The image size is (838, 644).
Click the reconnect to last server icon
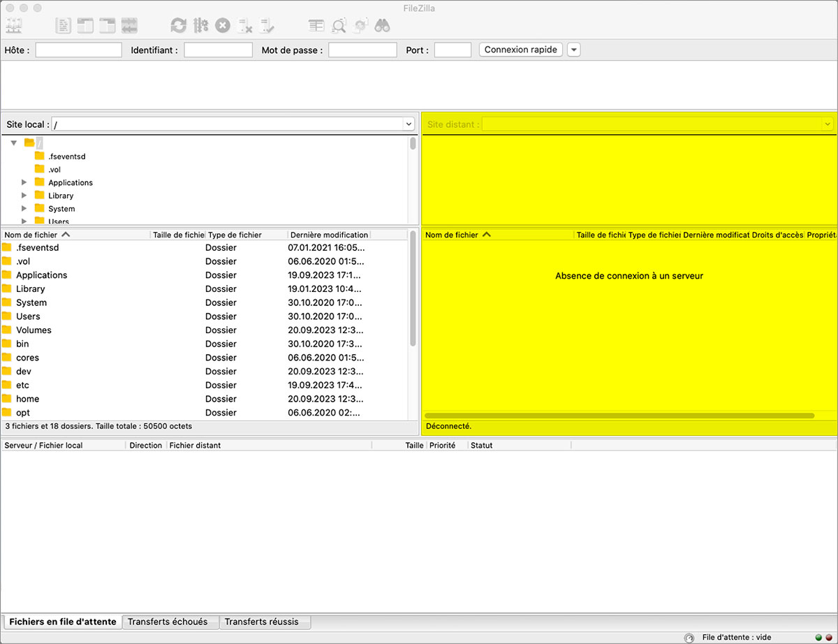267,26
